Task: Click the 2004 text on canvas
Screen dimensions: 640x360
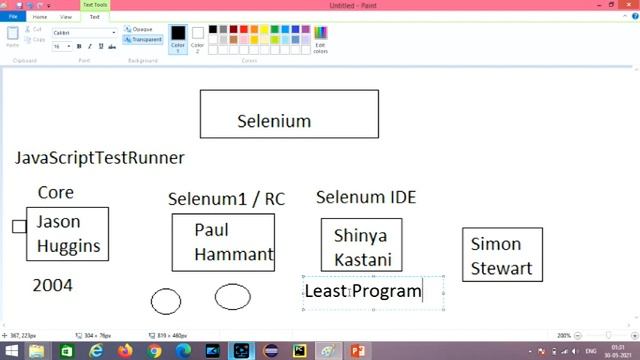Action: pyautogui.click(x=52, y=285)
